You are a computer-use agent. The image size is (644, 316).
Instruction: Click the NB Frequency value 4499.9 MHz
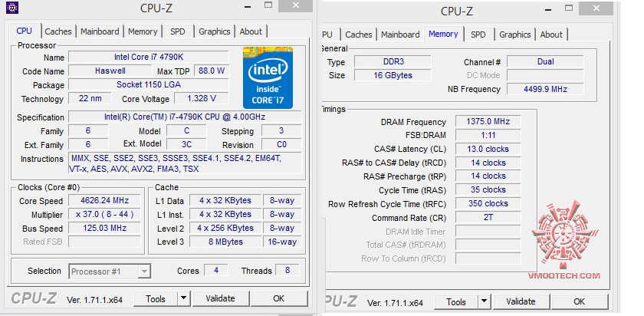pyautogui.click(x=545, y=89)
